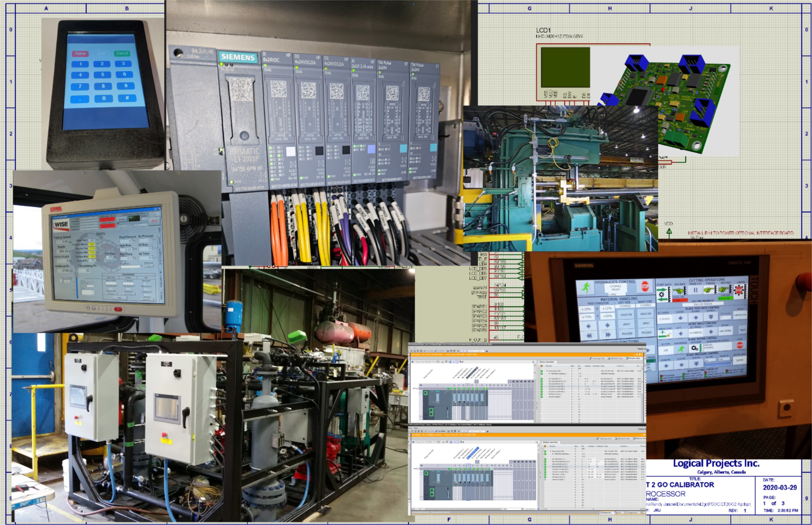Switch to Device view in lower TIA window
This screenshot has width=812, height=525.
[x=640, y=439]
